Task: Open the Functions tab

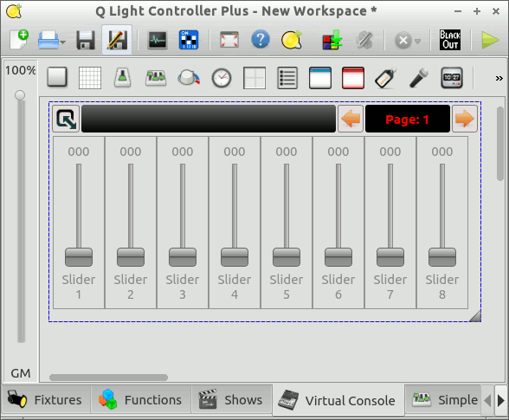Action: [x=140, y=400]
